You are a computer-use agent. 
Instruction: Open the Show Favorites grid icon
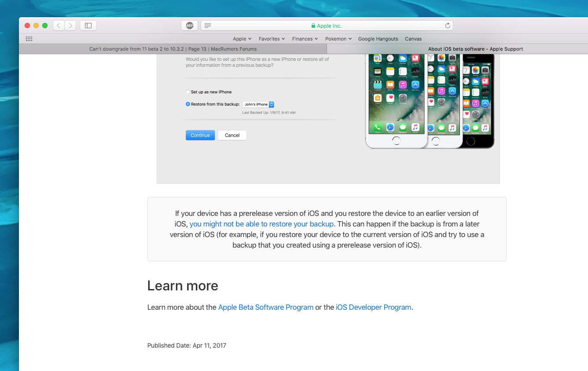pos(29,39)
